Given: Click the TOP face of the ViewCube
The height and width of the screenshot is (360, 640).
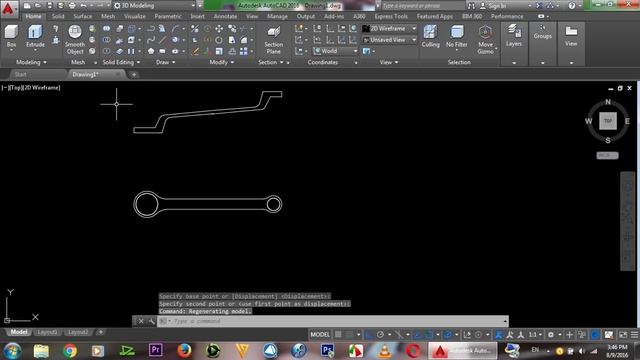Looking at the screenshot, I should [x=608, y=121].
